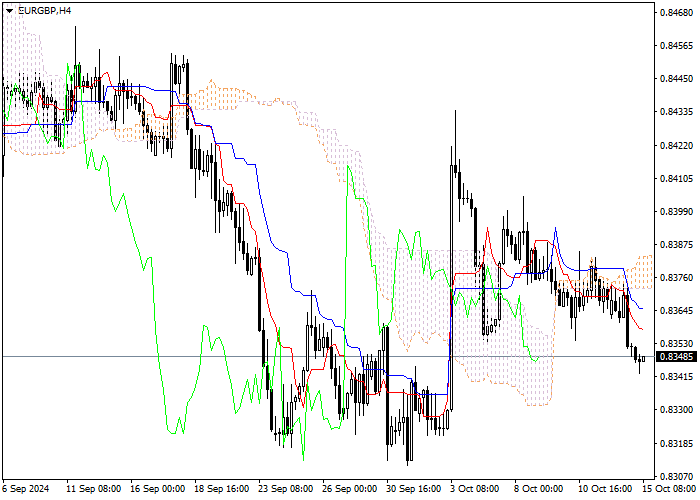
Task: Click the 10 Oct 16:00 time label
Action: point(605,489)
